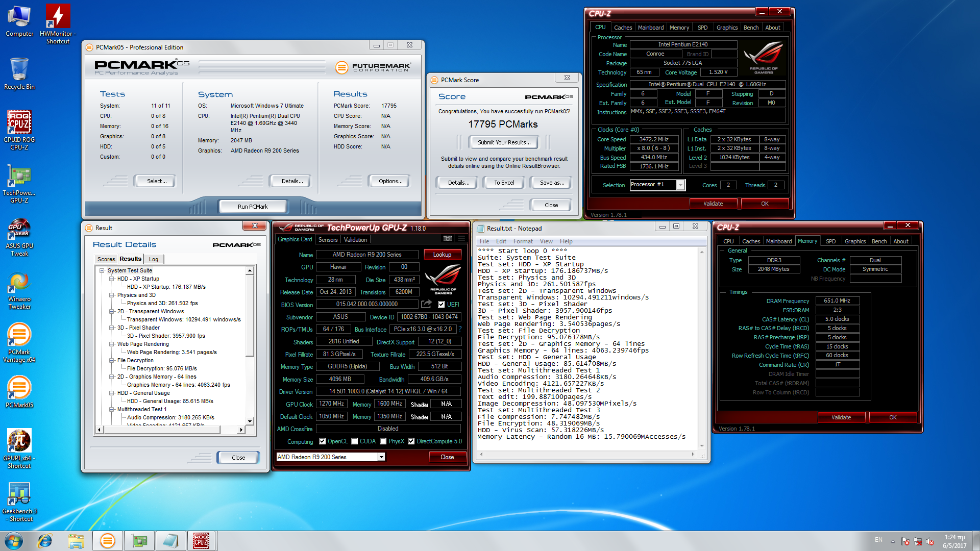The width and height of the screenshot is (980, 551).
Task: Click Select... button in PCMark05 Tests
Action: tap(157, 181)
